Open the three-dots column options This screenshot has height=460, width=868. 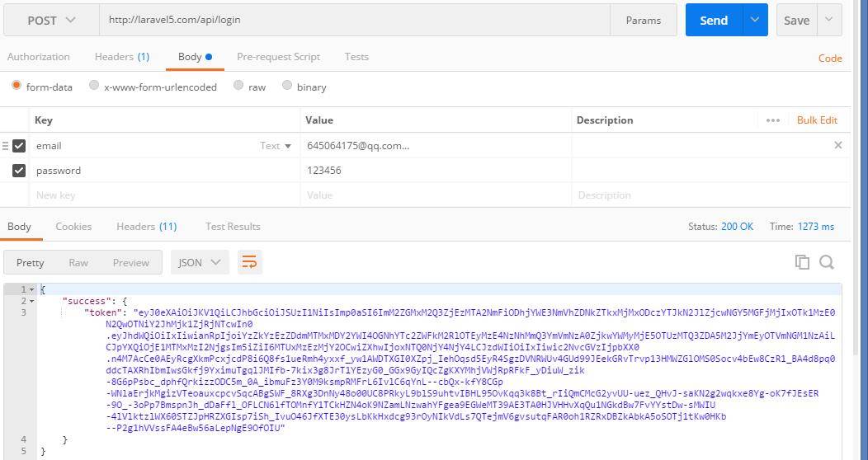(x=773, y=120)
